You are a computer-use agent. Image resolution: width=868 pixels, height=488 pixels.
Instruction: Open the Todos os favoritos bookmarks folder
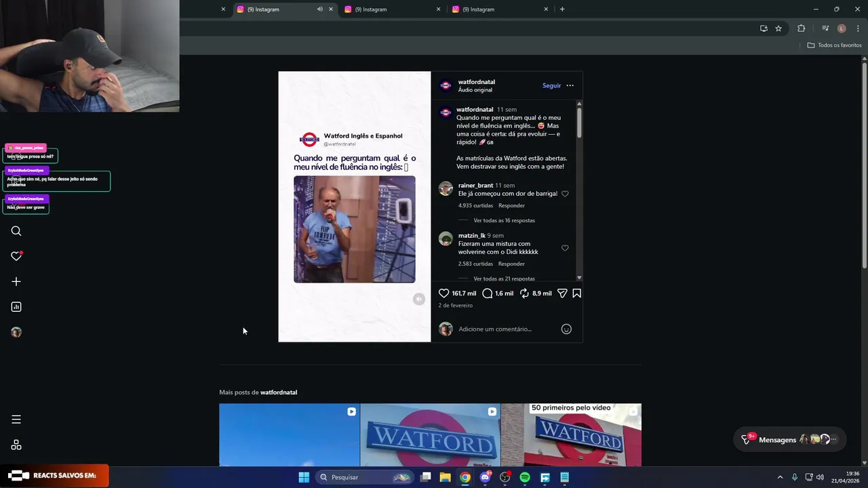[834, 45]
